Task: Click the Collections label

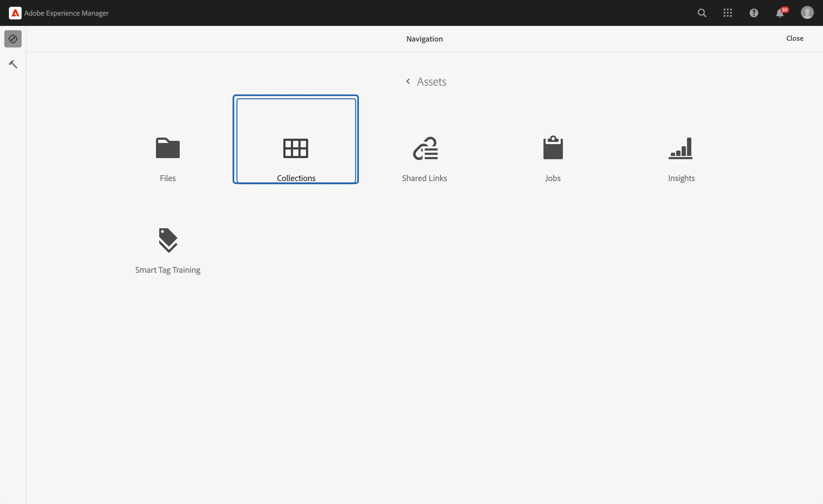Action: tap(296, 178)
